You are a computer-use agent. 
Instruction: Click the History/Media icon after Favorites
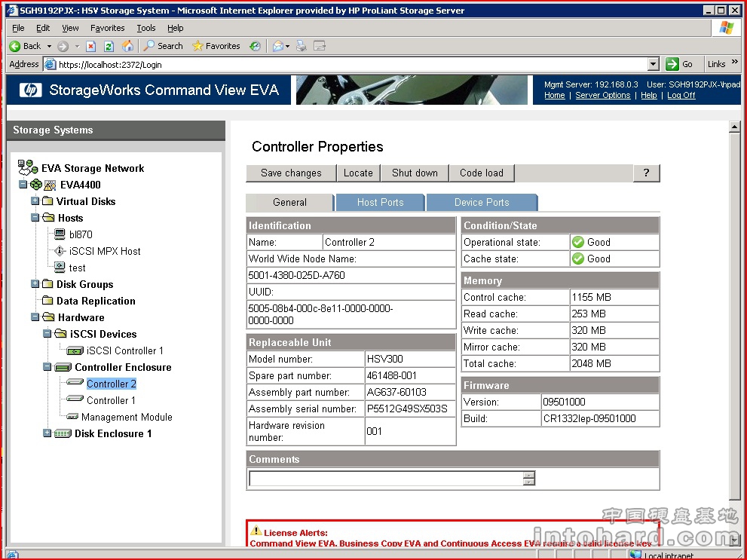pos(256,46)
